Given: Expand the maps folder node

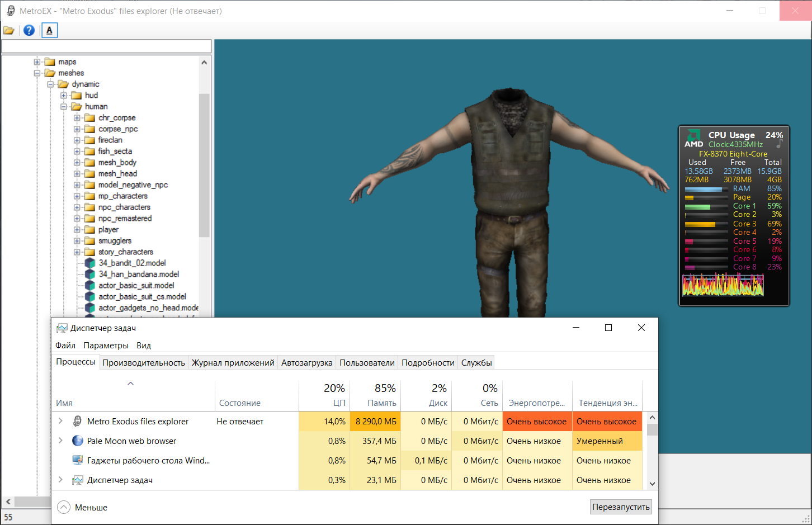Looking at the screenshot, I should coord(37,62).
